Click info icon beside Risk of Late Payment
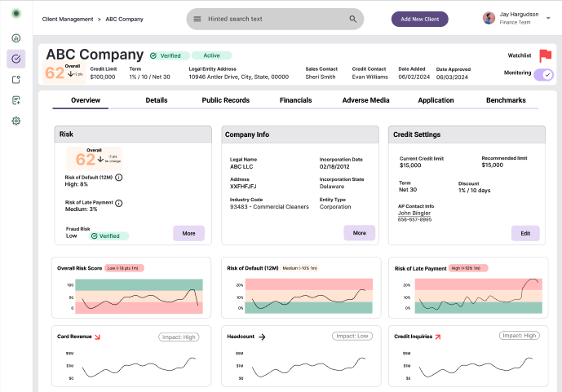The image size is (562, 392). pos(119,203)
